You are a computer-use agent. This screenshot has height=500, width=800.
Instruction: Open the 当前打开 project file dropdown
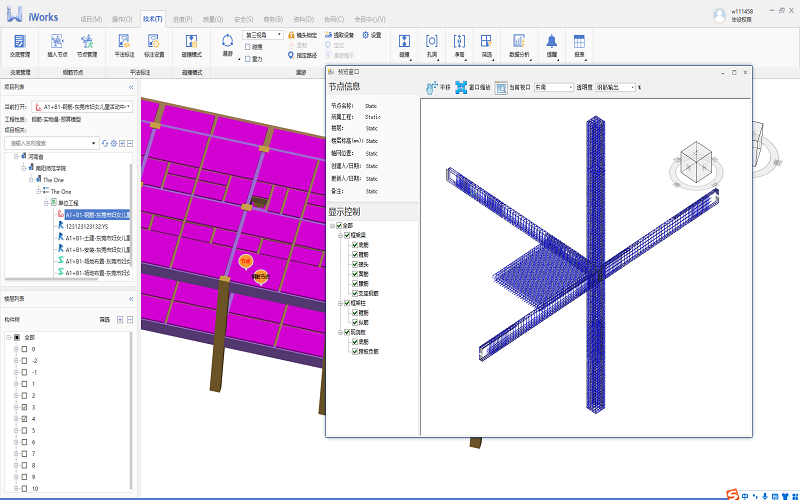(x=82, y=107)
